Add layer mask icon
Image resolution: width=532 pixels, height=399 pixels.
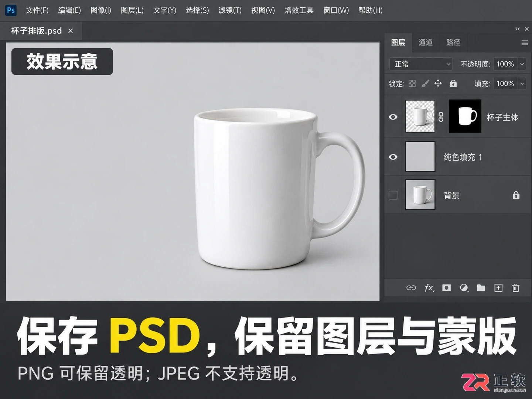(446, 288)
